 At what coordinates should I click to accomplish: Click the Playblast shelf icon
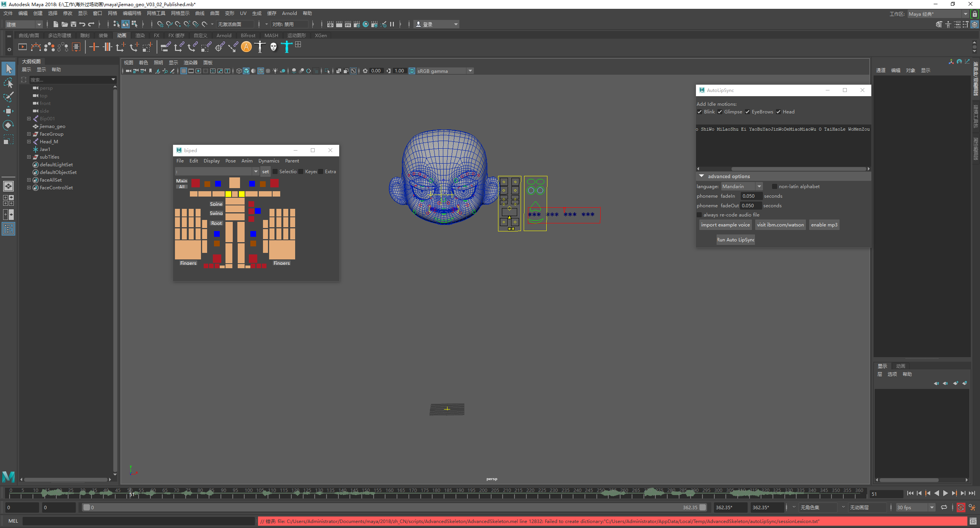click(23, 47)
